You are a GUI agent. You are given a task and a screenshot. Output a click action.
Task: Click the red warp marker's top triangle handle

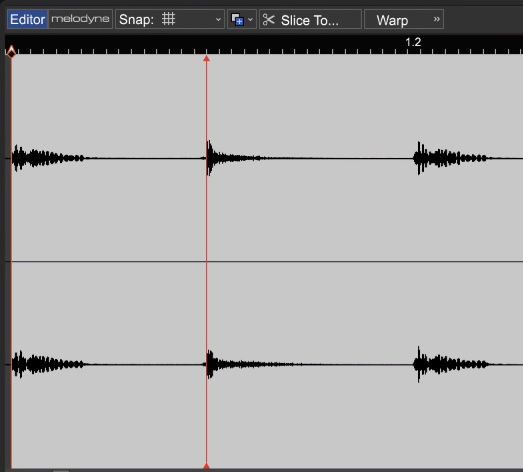click(206, 59)
